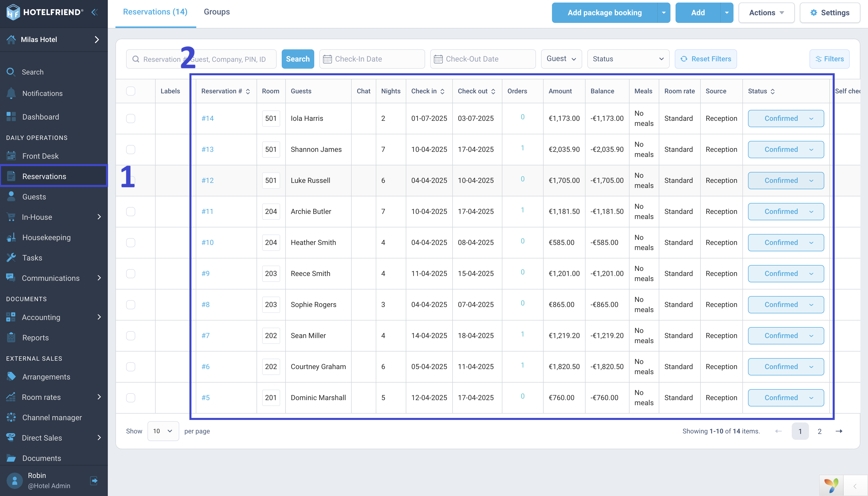
Task: Open the Status filter dropdown
Action: coord(628,59)
